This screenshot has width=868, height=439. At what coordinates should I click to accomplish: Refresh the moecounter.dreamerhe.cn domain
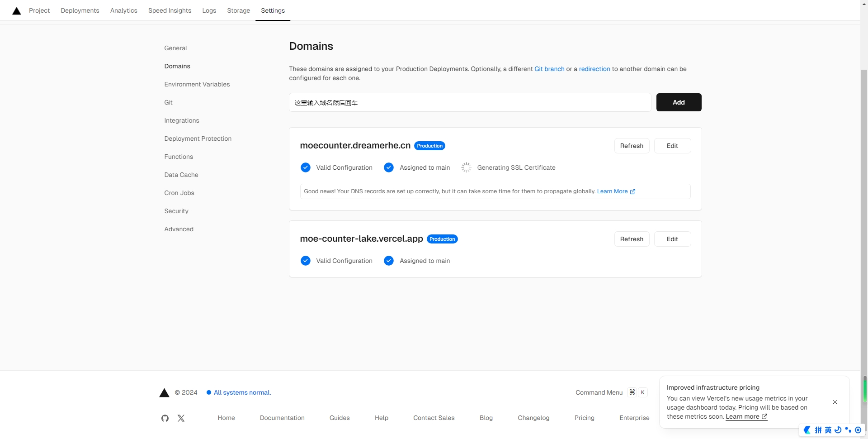[632, 146]
